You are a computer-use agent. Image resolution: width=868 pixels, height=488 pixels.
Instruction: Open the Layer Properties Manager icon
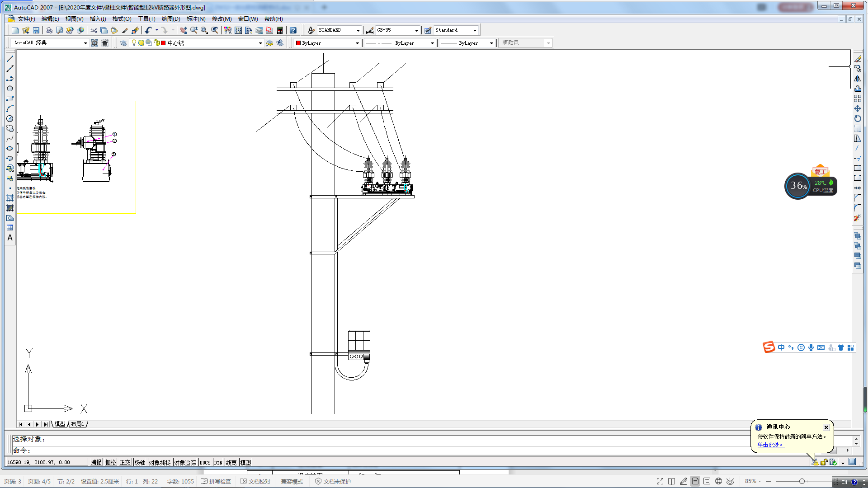123,43
